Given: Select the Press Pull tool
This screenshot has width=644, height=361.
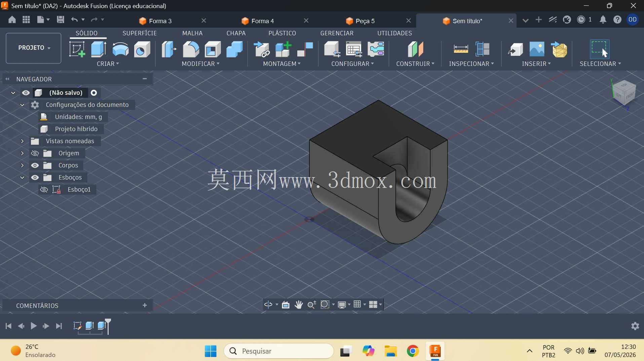Looking at the screenshot, I should [169, 49].
